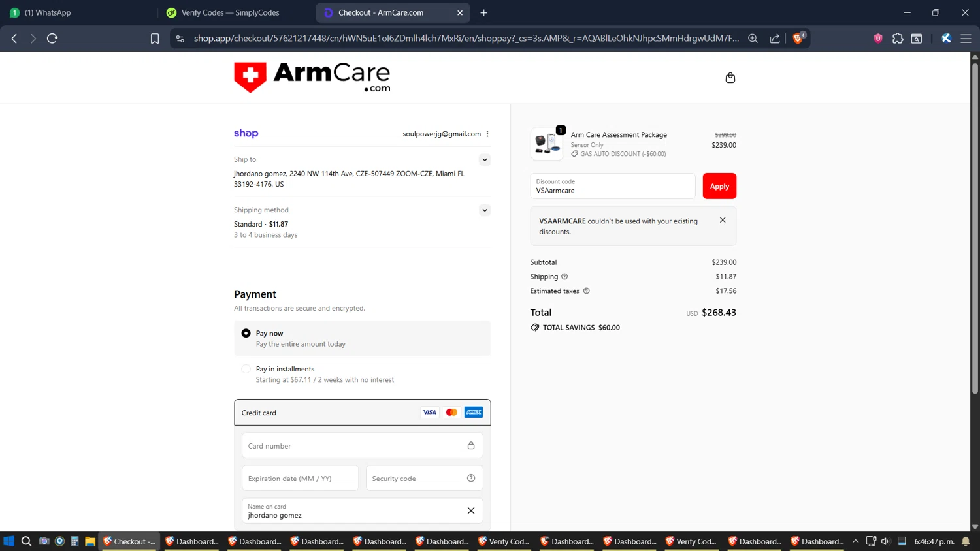The width and height of the screenshot is (980, 551).
Task: Toggle the browser sidebar panel
Action: [917, 39]
